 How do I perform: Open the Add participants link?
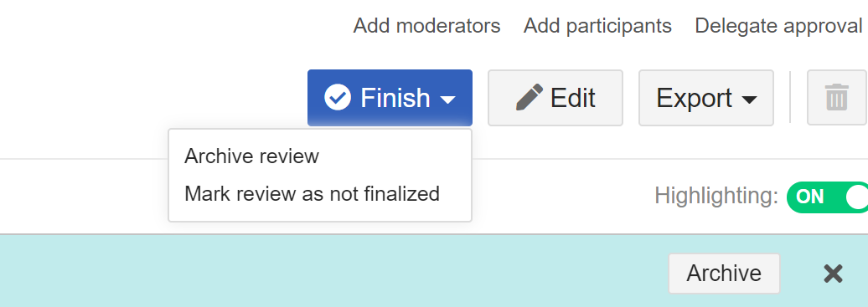click(597, 25)
